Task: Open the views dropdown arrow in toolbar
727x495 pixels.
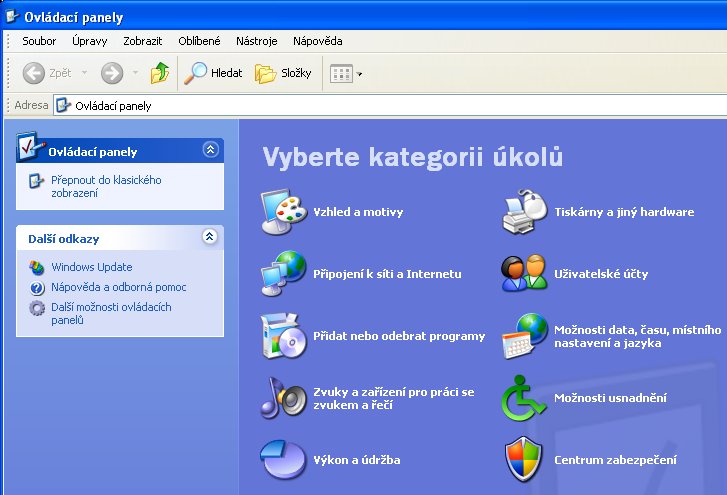Action: tap(360, 74)
